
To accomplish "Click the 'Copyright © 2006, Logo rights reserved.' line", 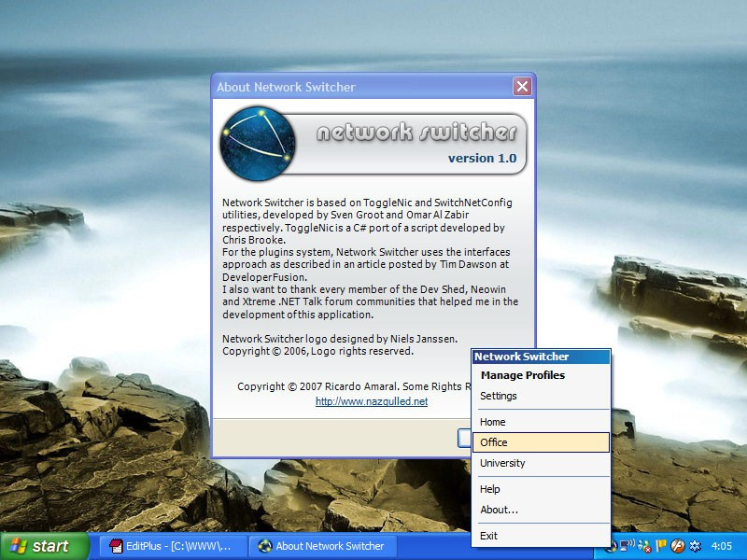I will (x=317, y=352).
